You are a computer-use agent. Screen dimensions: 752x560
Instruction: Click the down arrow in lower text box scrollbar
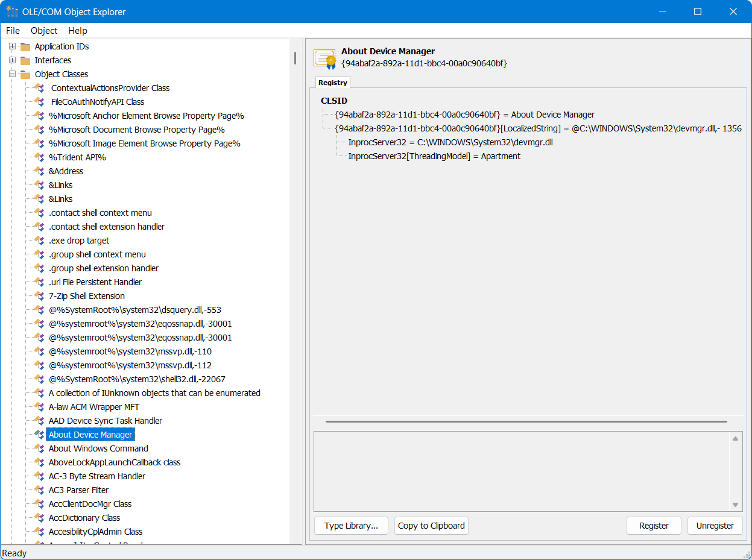735,505
